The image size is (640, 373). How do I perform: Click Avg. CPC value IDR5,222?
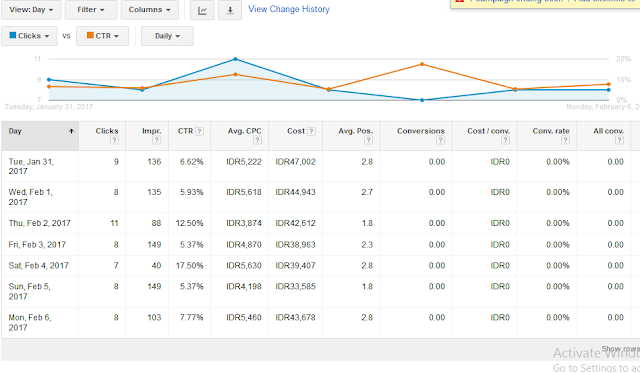pyautogui.click(x=244, y=162)
